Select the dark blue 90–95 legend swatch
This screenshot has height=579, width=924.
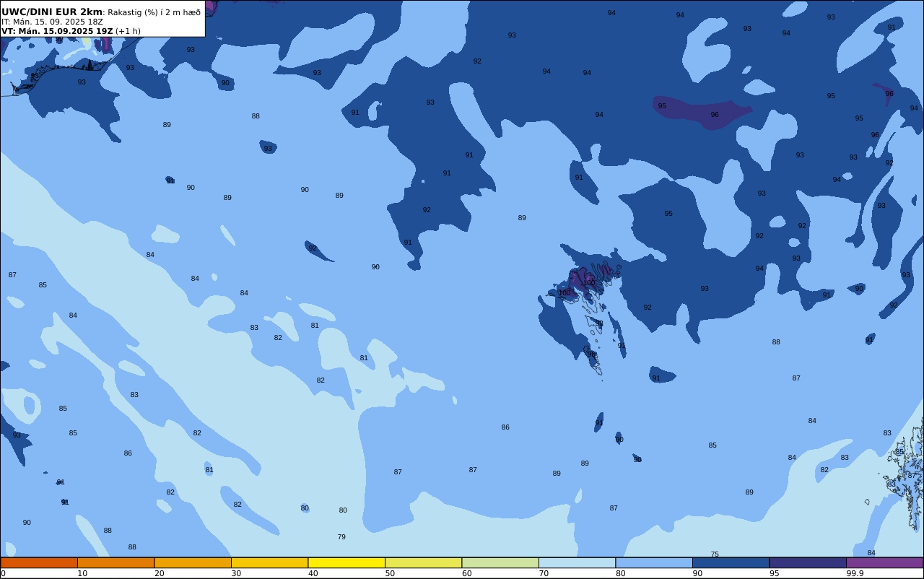pos(731,562)
